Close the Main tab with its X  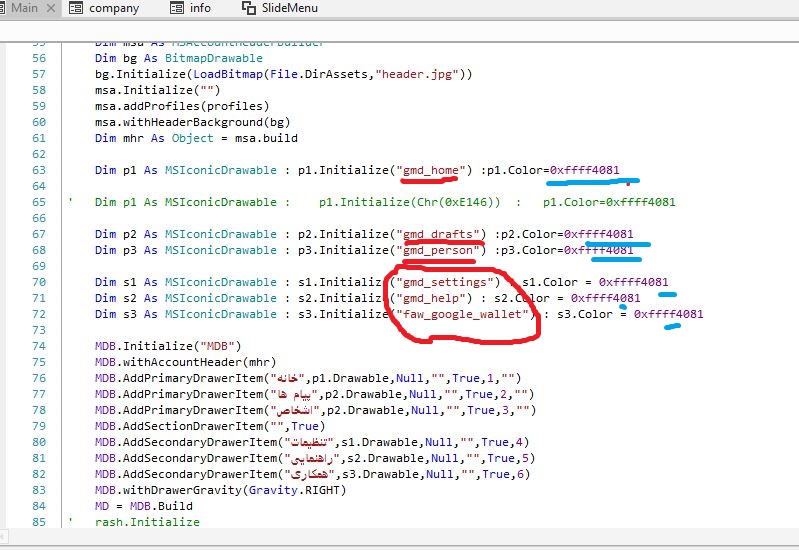click(x=50, y=8)
